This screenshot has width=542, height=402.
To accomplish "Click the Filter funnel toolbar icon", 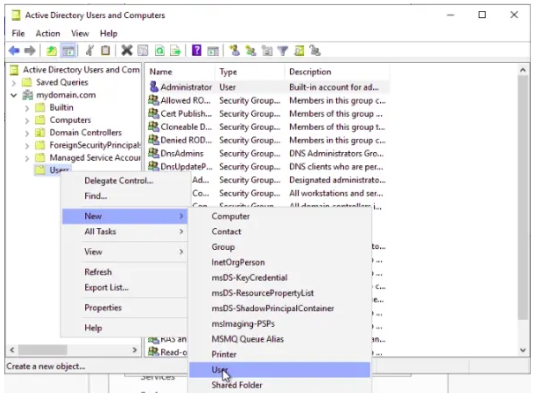I will click(283, 51).
